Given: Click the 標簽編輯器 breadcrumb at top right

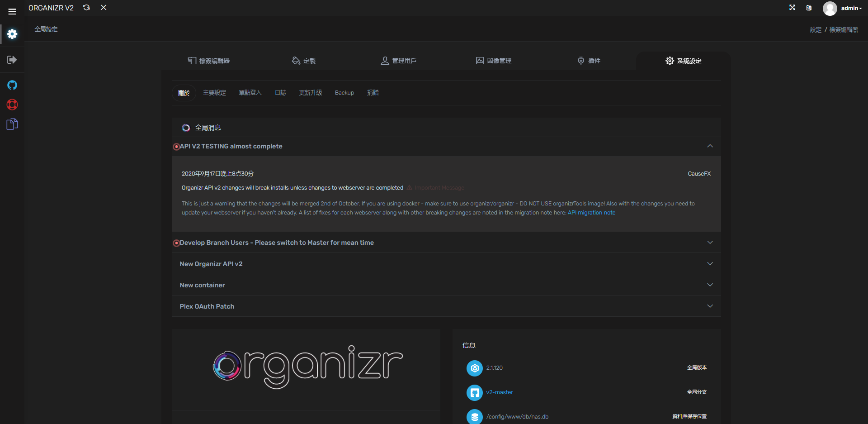Looking at the screenshot, I should coord(844,30).
